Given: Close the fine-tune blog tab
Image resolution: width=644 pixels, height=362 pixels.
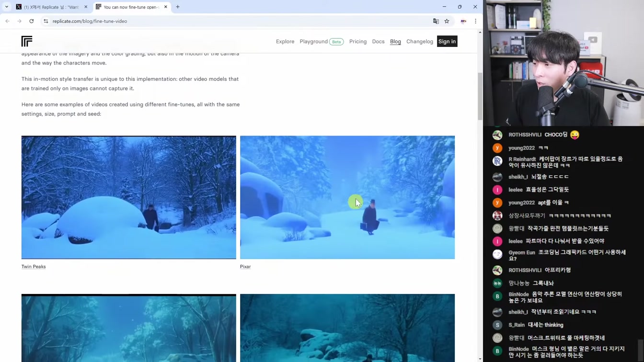Looking at the screenshot, I should 166,7.
